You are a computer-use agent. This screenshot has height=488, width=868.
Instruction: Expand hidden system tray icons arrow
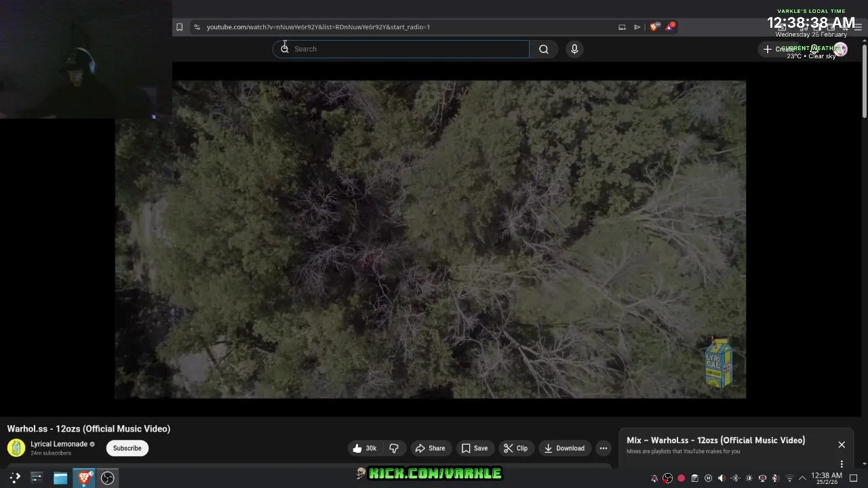point(802,479)
